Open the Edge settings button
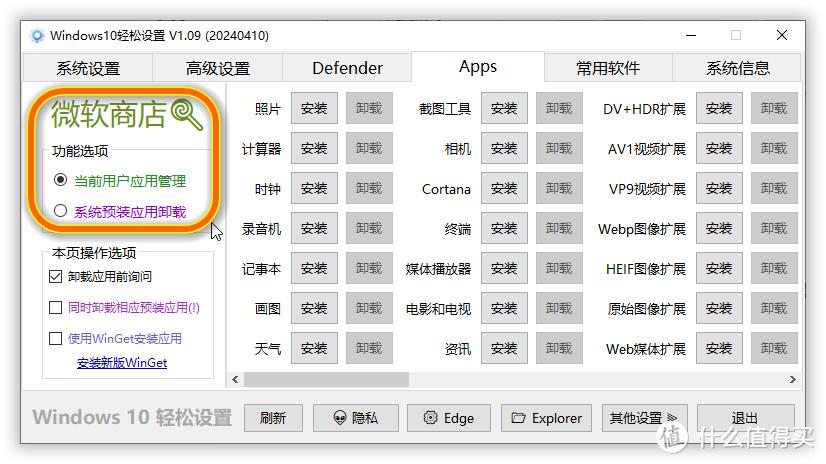Viewport: 826px width, 464px height. [449, 418]
